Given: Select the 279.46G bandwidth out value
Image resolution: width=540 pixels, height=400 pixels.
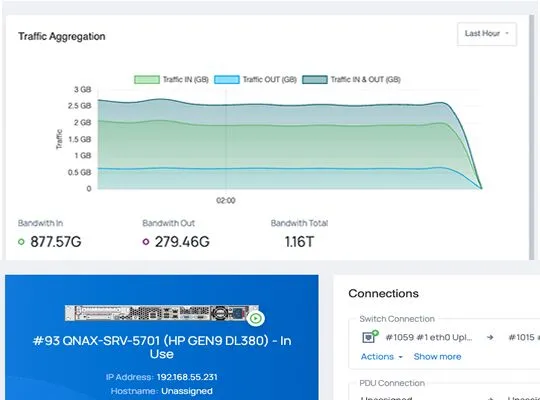Looking at the screenshot, I should pyautogui.click(x=182, y=242).
